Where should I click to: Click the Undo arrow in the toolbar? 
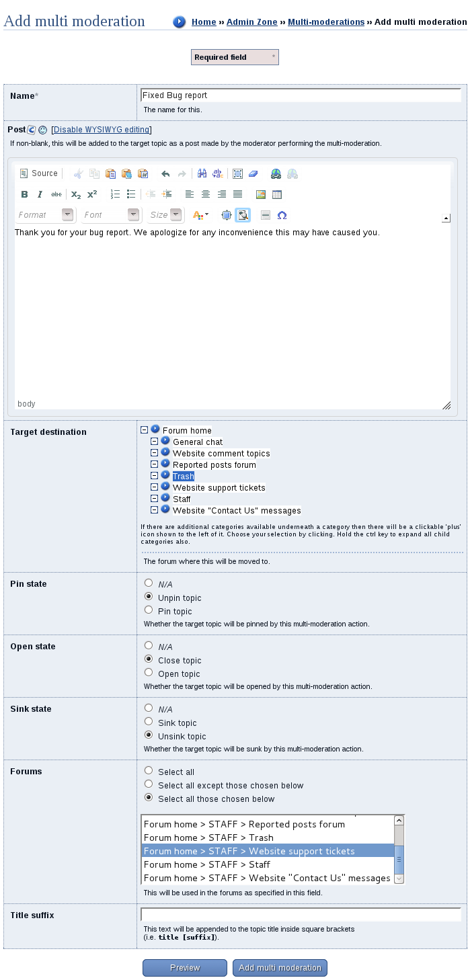pyautogui.click(x=165, y=173)
